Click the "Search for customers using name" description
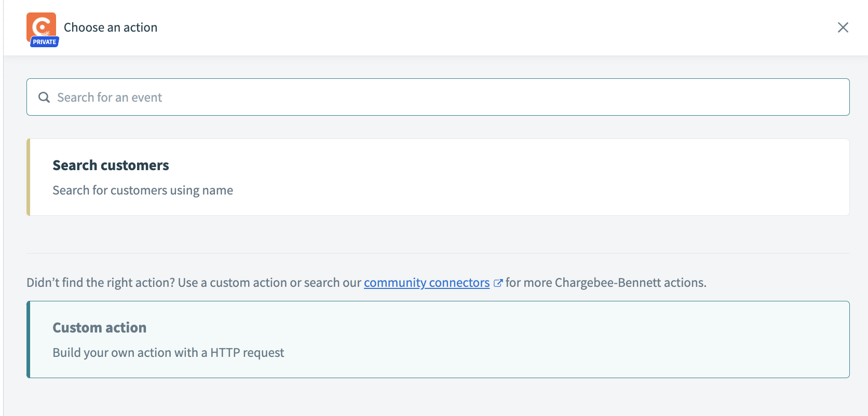 [x=143, y=190]
